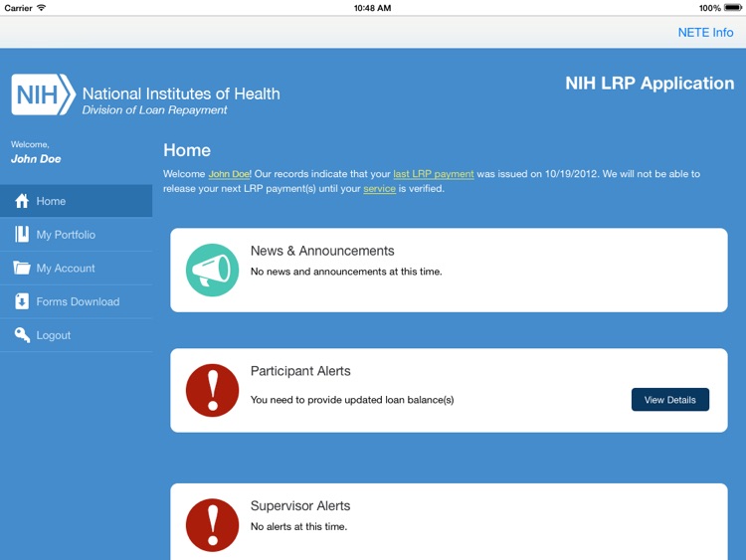Image resolution: width=746 pixels, height=560 pixels.
Task: Click the red Participant Alerts exclamation icon
Action: 212,390
